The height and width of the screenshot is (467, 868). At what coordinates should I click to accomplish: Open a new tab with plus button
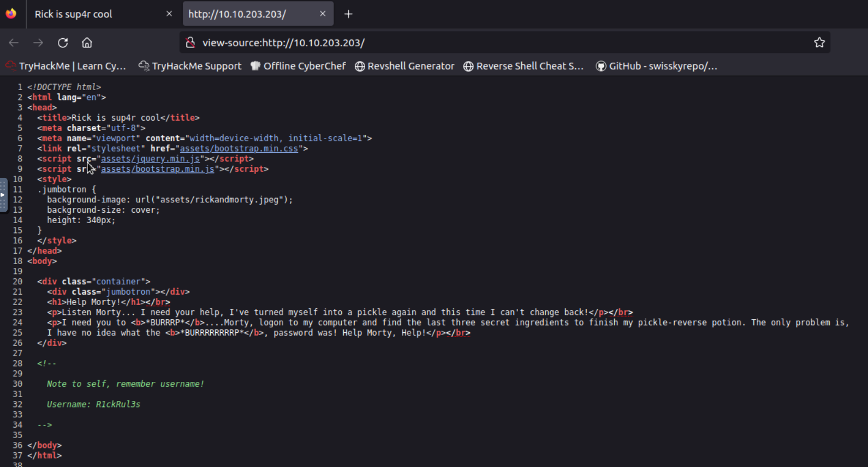(348, 14)
